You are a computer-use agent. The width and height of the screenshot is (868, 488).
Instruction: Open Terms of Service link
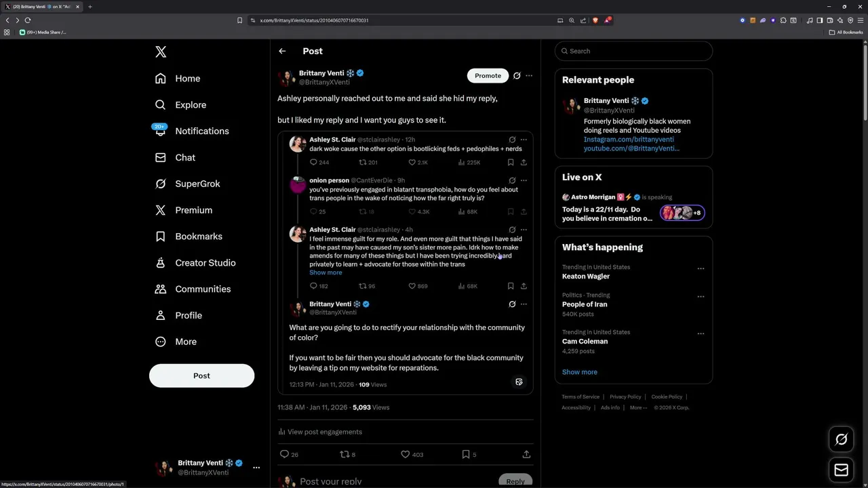pyautogui.click(x=580, y=396)
